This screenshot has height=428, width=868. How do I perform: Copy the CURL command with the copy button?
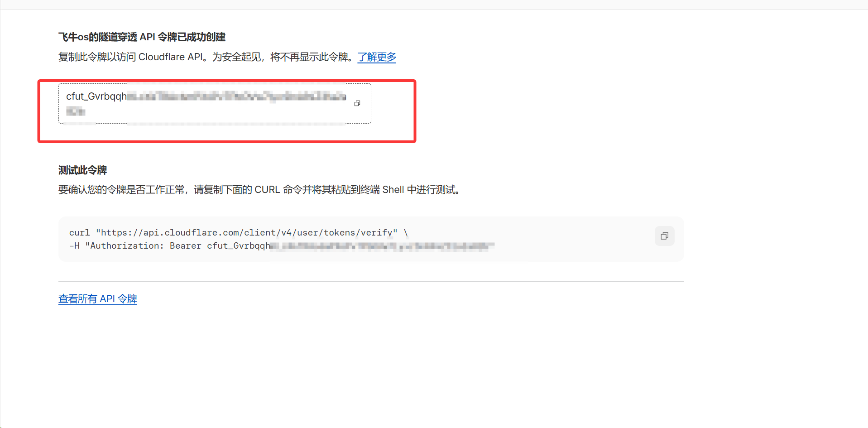pos(664,236)
